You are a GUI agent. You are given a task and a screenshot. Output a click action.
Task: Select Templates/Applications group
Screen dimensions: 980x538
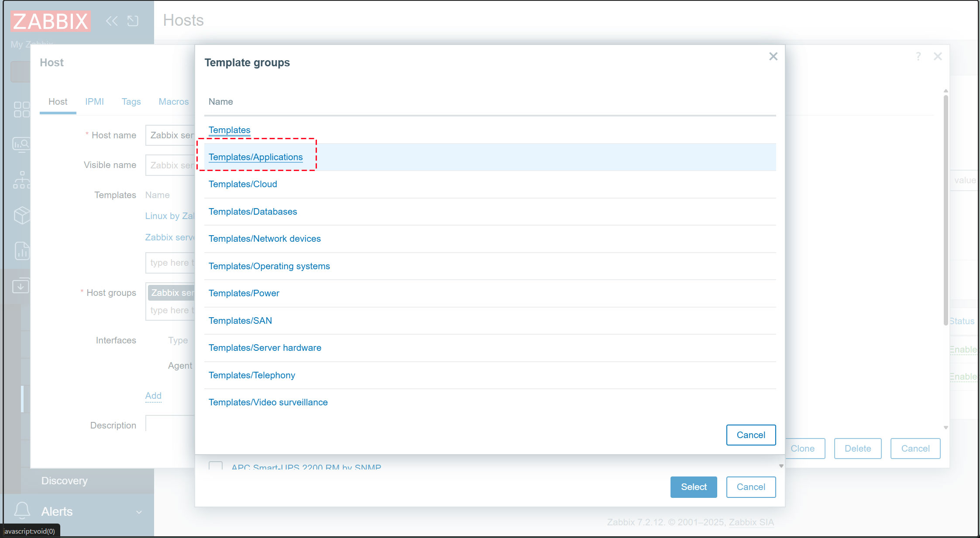255,157
